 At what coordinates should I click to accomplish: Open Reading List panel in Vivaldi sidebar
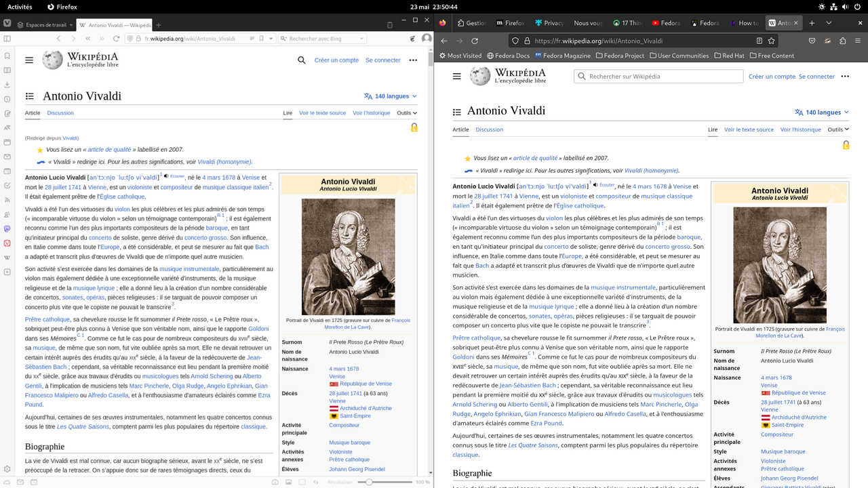point(7,70)
